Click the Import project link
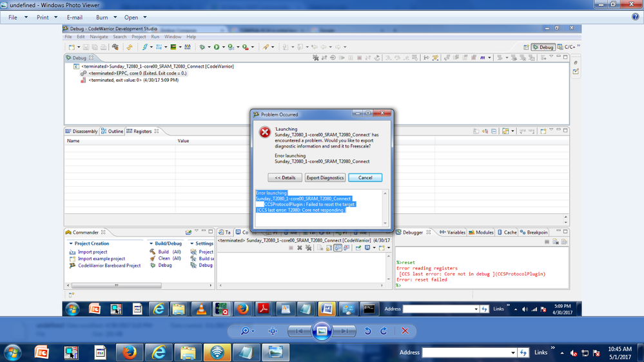 click(x=92, y=252)
